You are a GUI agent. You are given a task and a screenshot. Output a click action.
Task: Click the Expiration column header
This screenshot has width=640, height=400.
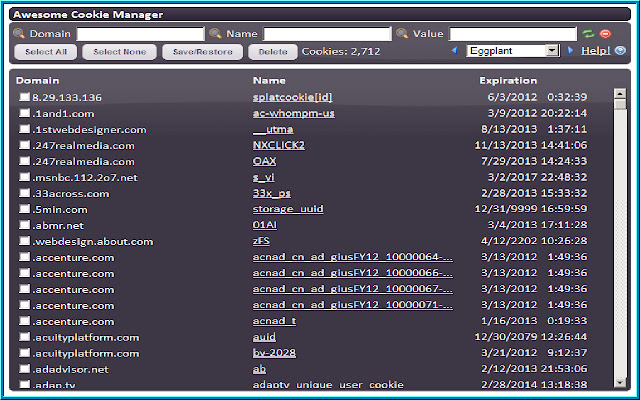[x=508, y=80]
